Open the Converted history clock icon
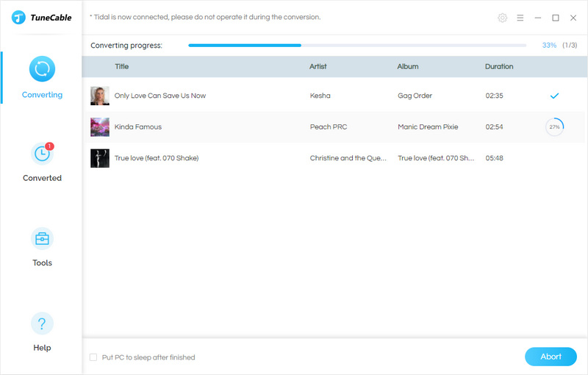 pos(42,154)
